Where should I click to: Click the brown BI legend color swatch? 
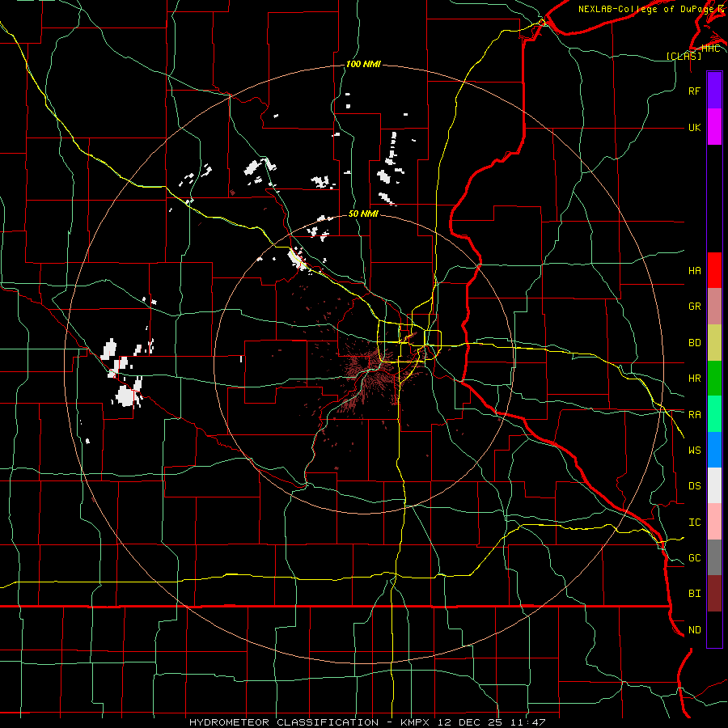tap(714, 593)
